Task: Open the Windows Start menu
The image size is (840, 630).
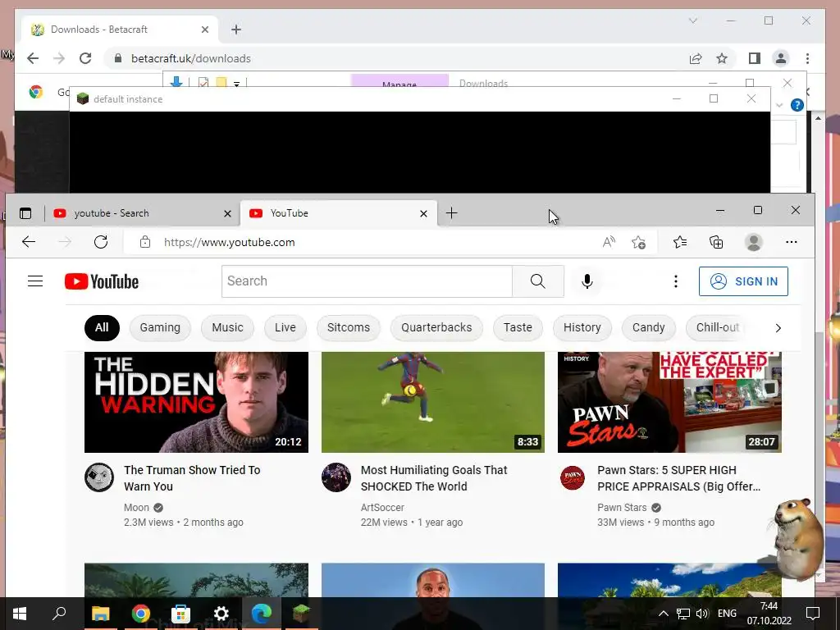Action: tap(20, 614)
